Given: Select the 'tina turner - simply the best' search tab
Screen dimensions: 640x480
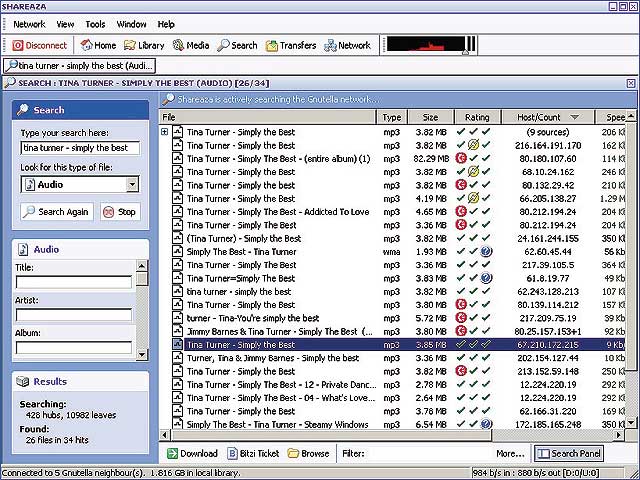Looking at the screenshot, I should (x=80, y=65).
